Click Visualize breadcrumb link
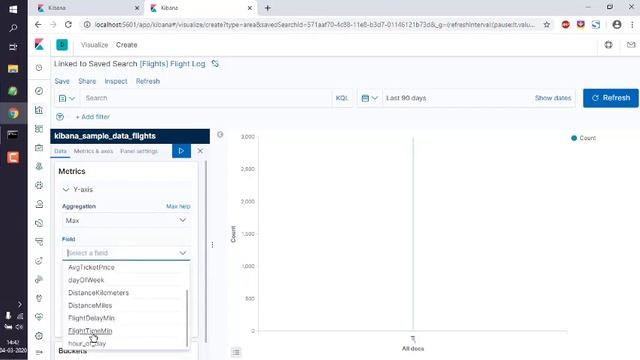 pos(94,45)
